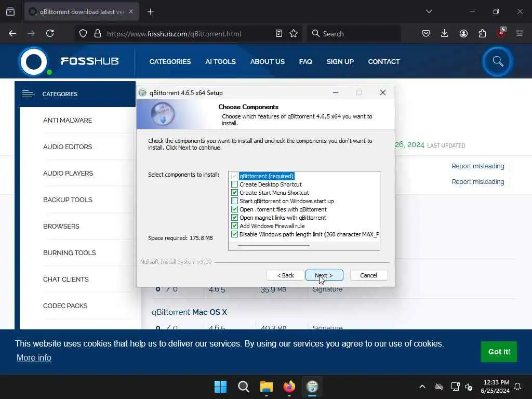
Task: Uncheck Disable Windows path length limit
Action: click(x=234, y=234)
